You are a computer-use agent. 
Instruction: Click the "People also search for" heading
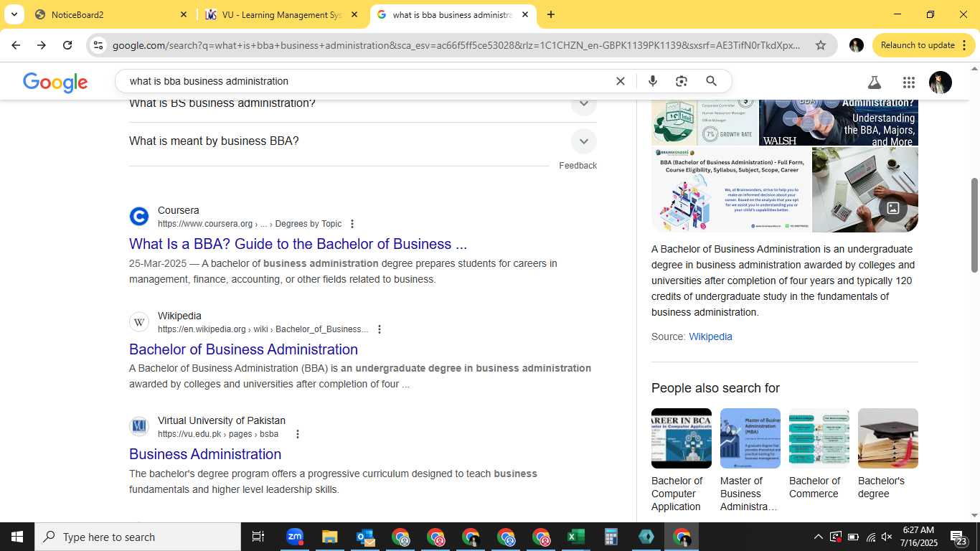click(x=715, y=388)
